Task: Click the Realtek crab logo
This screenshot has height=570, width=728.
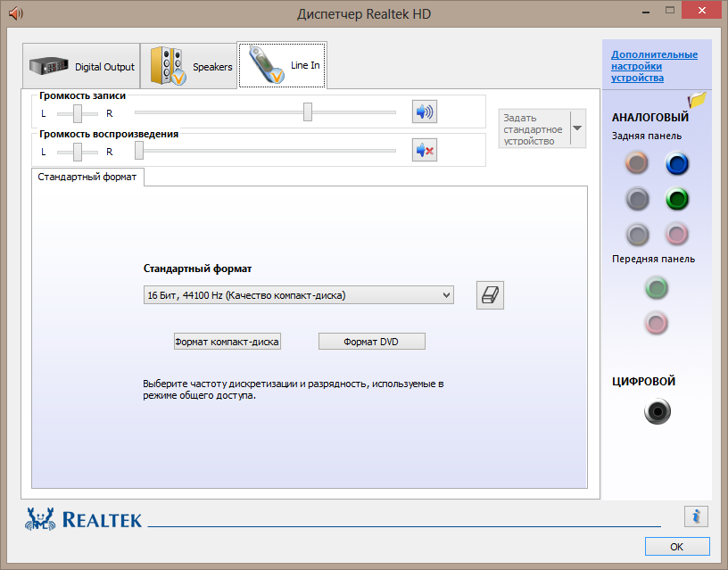Action: (40, 519)
